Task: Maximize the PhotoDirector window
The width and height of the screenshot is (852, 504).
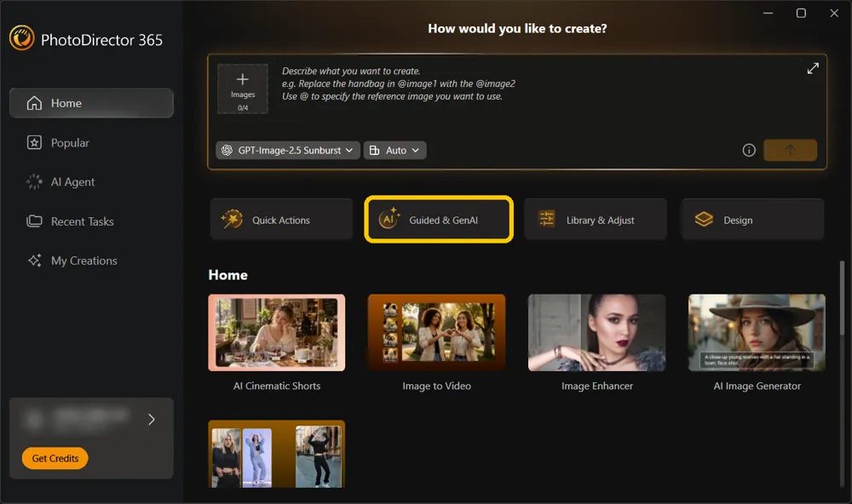Action: click(x=801, y=13)
